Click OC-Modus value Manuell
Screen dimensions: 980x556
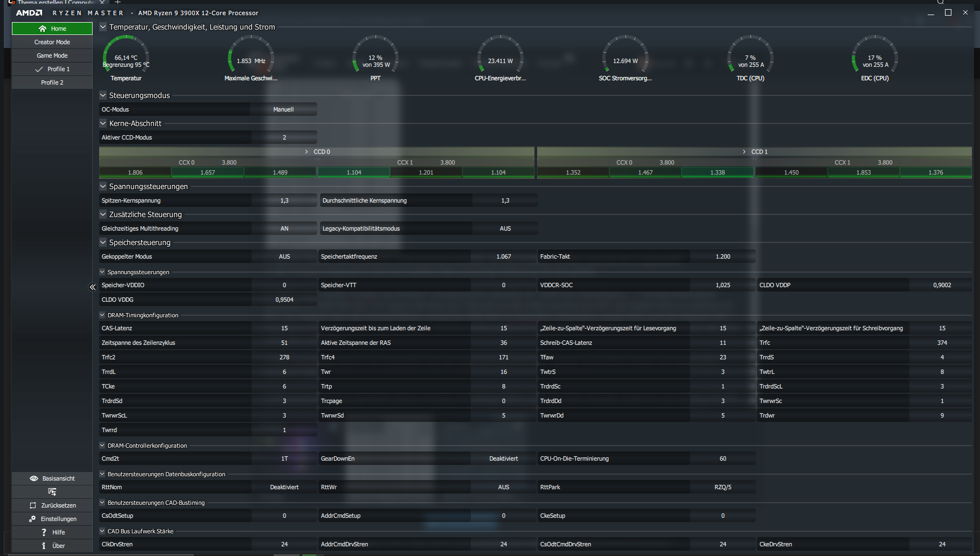[283, 109]
